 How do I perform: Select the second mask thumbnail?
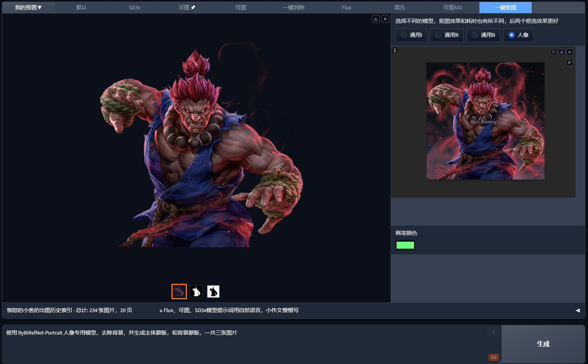[196, 292]
